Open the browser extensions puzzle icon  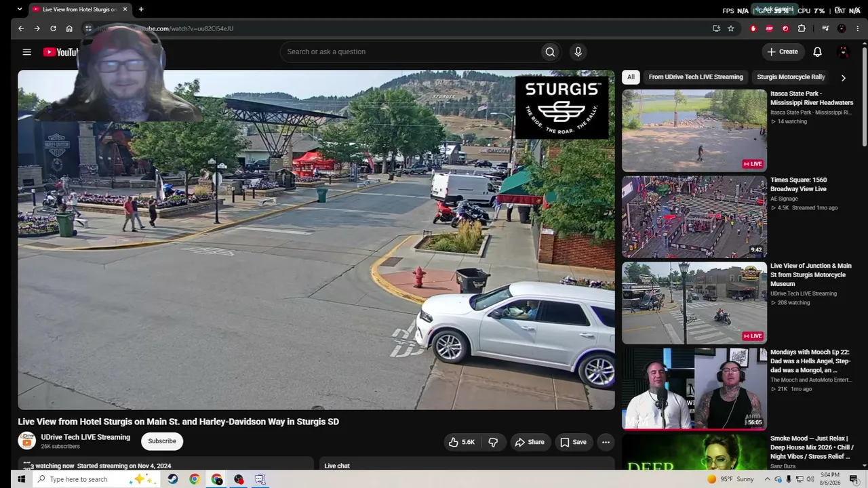click(x=802, y=28)
